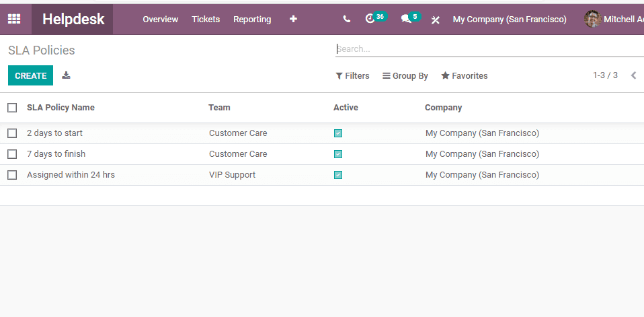This screenshot has width=644, height=317.
Task: Sort by the Team column header
Action: pyautogui.click(x=219, y=108)
